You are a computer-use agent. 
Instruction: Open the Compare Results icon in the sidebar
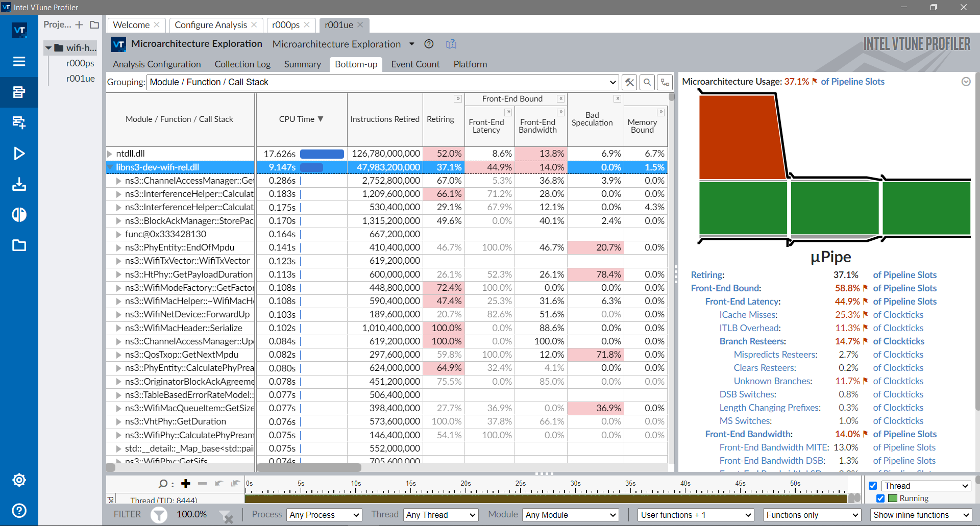19,215
